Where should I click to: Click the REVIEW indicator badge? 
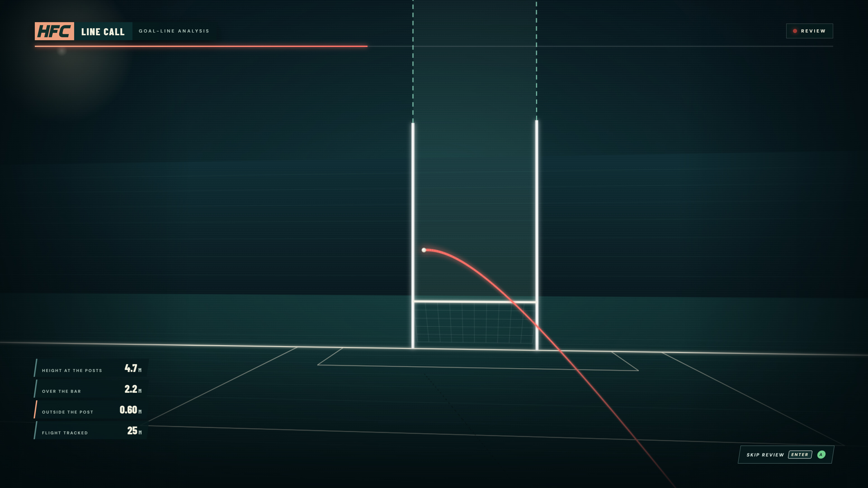point(809,31)
